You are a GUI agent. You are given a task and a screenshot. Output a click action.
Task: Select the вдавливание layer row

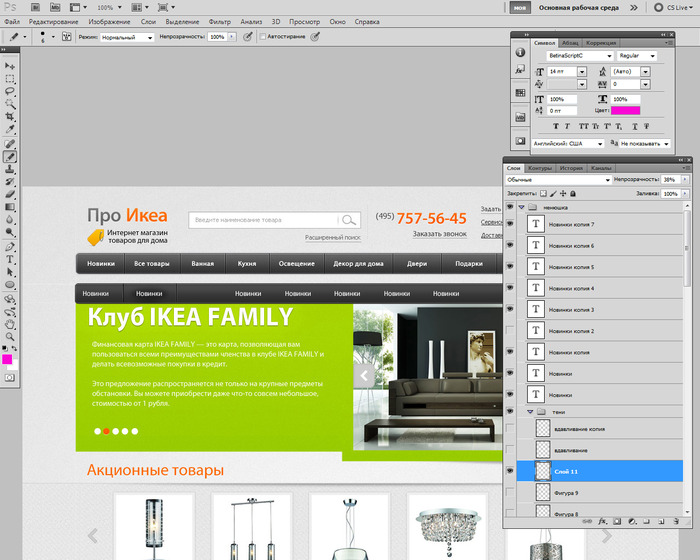pyautogui.click(x=600, y=450)
